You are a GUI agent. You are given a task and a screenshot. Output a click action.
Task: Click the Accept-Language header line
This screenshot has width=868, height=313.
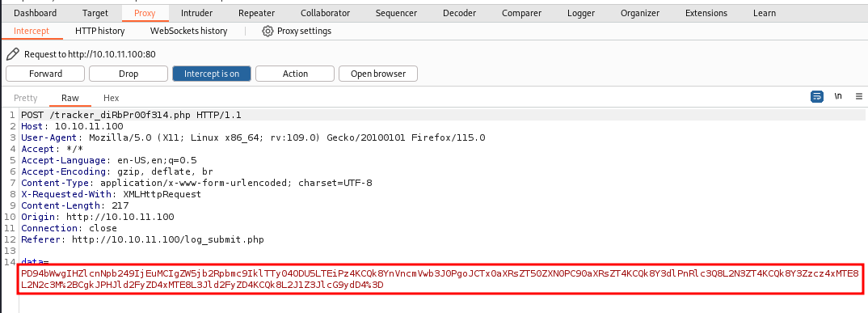(108, 160)
